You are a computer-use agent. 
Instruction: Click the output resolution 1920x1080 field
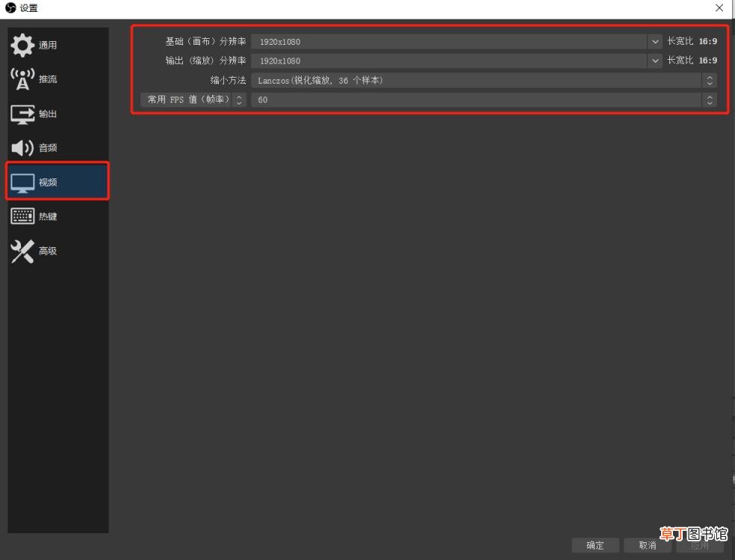[x=450, y=61]
